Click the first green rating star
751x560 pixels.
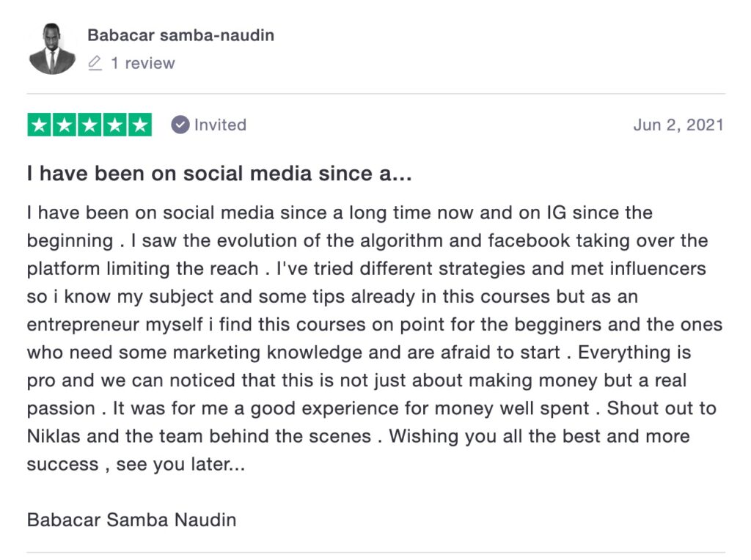[40, 125]
